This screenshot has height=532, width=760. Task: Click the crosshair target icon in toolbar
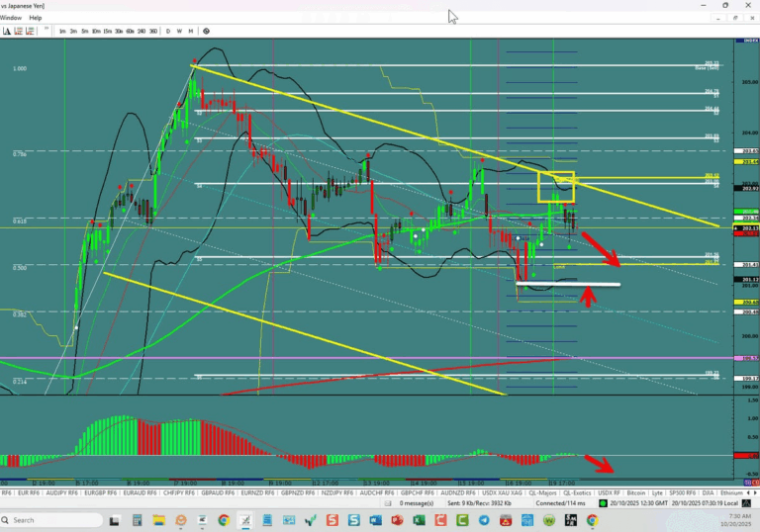tap(207, 31)
